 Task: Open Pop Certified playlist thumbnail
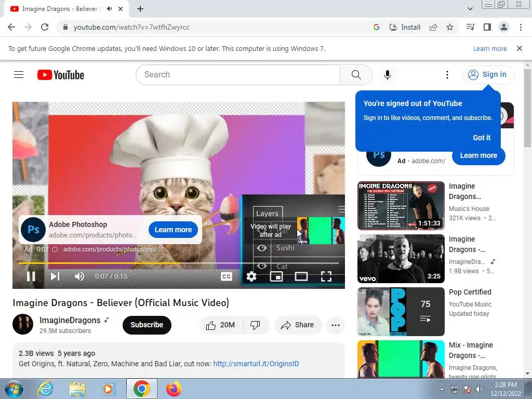[401, 312]
